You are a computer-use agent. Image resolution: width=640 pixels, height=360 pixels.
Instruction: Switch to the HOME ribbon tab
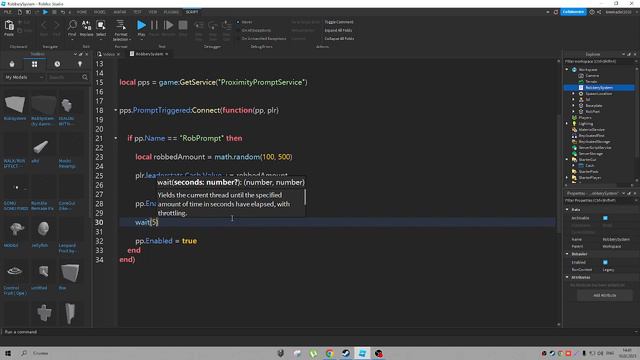[x=82, y=12]
